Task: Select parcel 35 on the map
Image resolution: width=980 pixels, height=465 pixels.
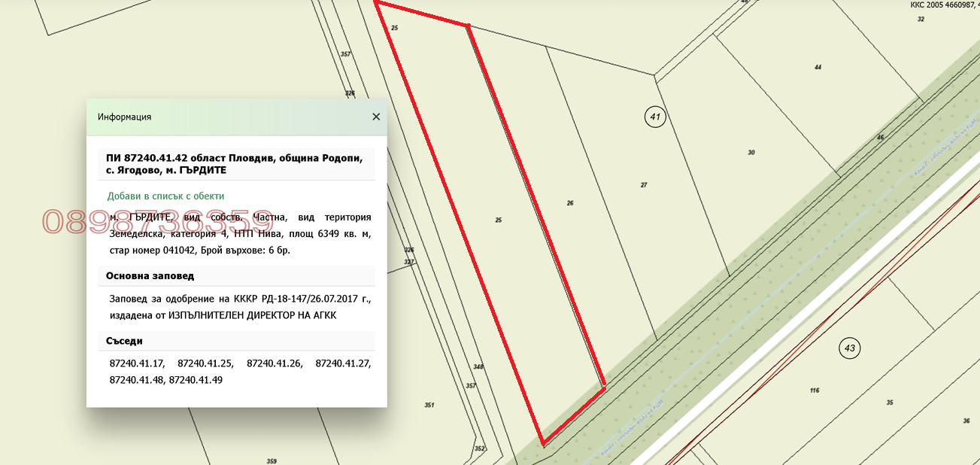Action: pyautogui.click(x=890, y=403)
